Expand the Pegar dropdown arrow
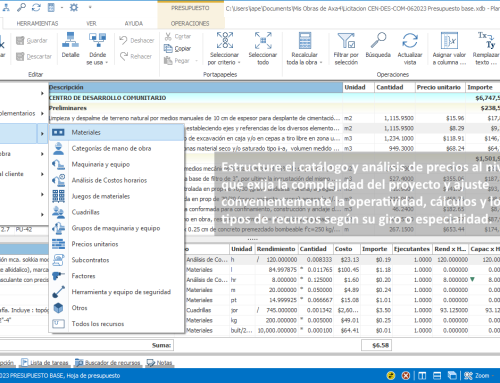The height and width of the screenshot is (383, 500). click(196, 61)
